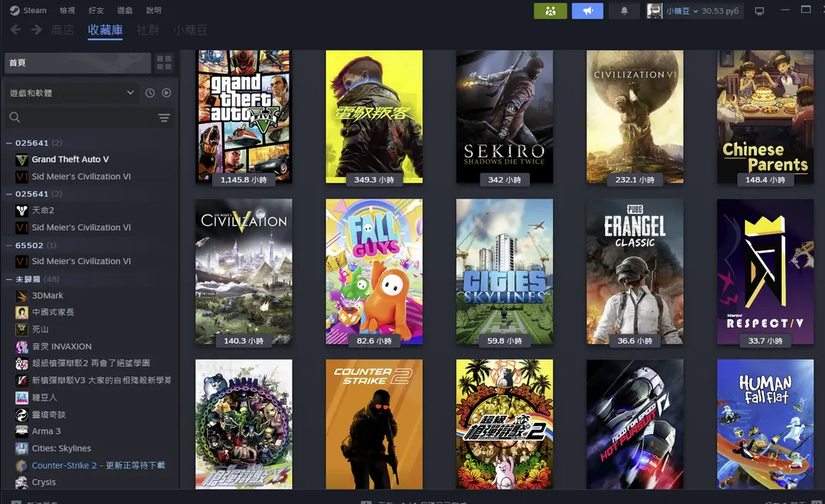Open the Need for Speed Hot Pursuit cover
825x504 pixels.
coord(635,424)
